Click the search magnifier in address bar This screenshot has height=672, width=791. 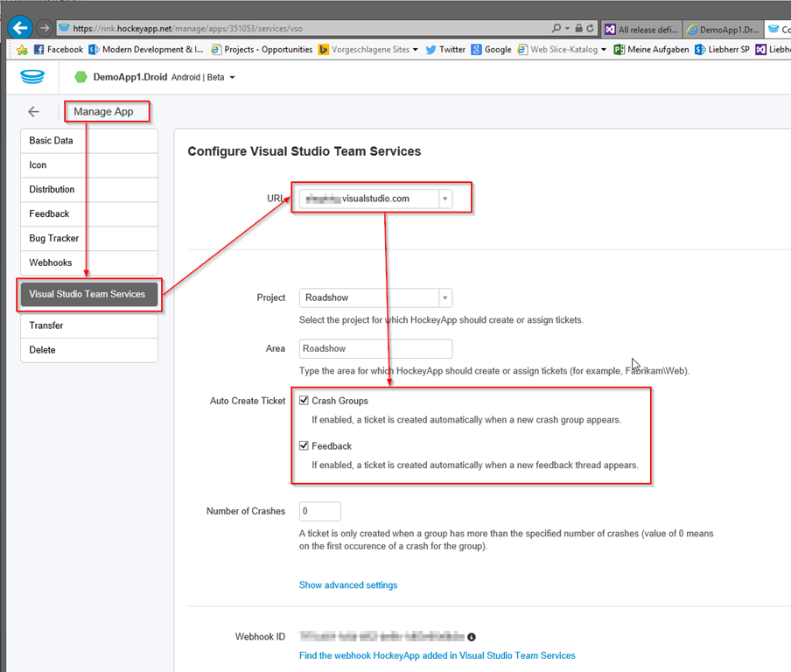click(x=557, y=28)
